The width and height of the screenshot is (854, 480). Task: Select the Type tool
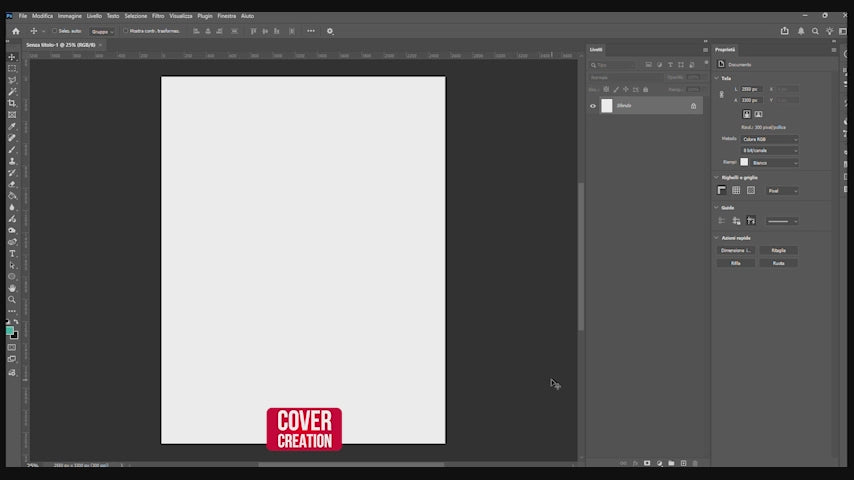pyautogui.click(x=12, y=253)
